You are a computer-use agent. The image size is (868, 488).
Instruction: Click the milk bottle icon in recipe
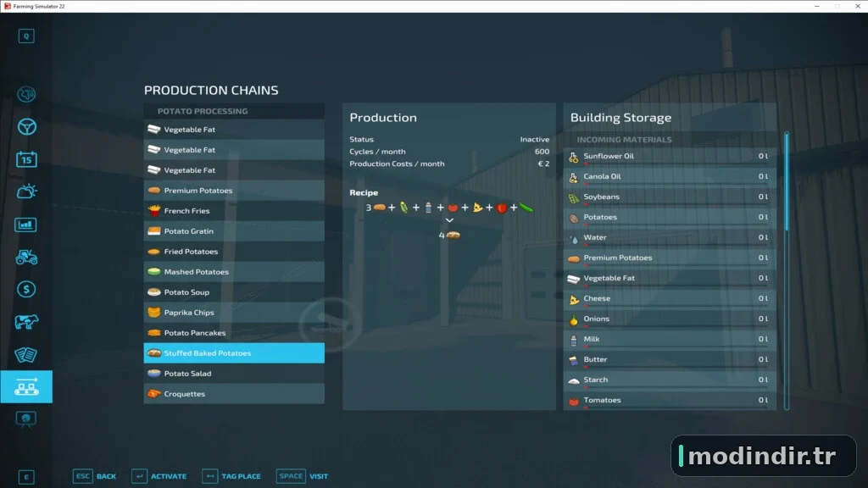428,208
